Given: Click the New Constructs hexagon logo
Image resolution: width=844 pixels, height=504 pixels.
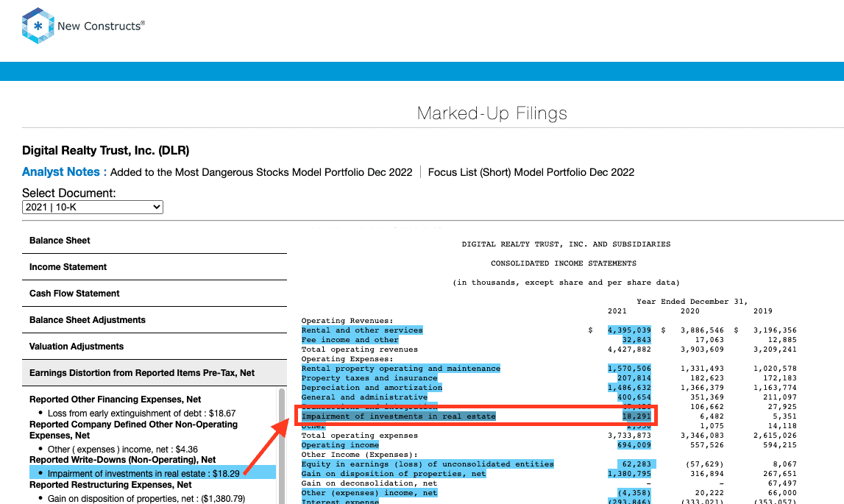Looking at the screenshot, I should tap(38, 25).
